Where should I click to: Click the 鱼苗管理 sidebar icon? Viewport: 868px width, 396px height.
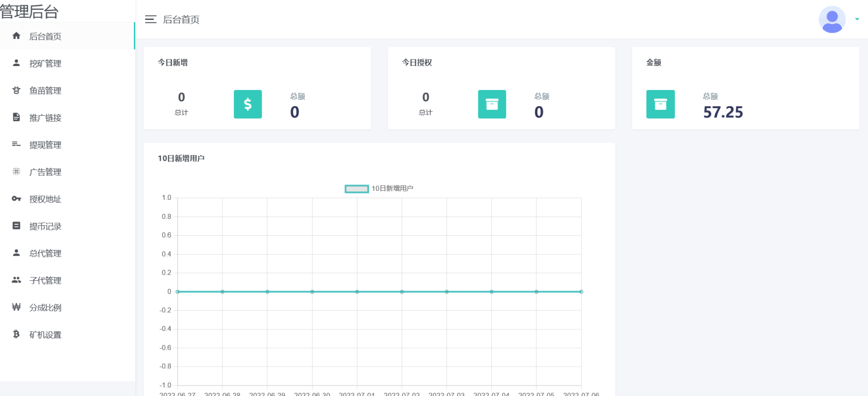point(16,90)
